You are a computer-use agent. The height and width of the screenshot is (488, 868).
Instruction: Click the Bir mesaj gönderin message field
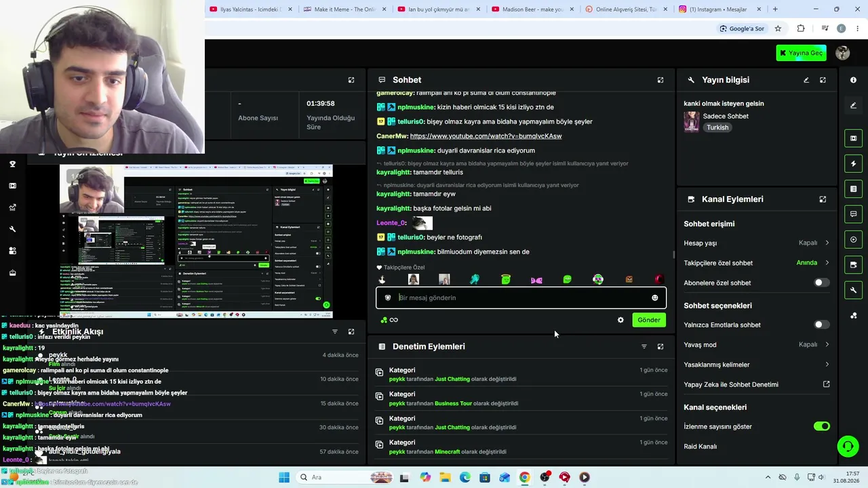(x=521, y=298)
